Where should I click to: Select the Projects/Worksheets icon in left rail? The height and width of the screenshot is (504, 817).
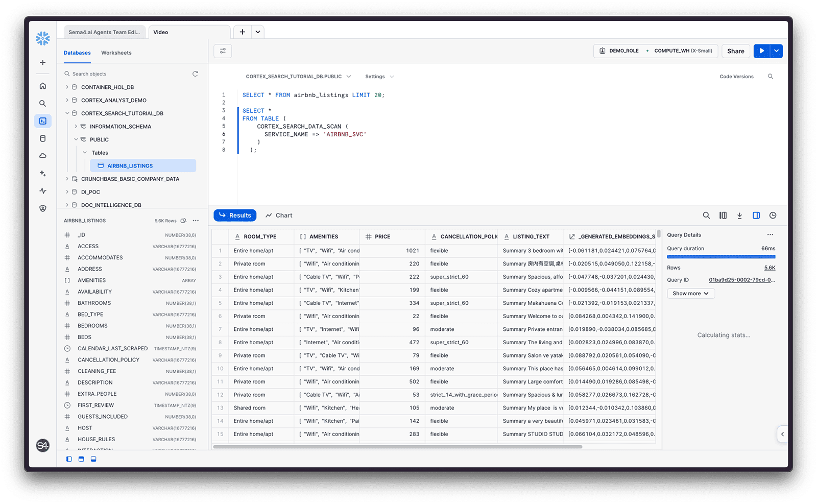coord(42,121)
